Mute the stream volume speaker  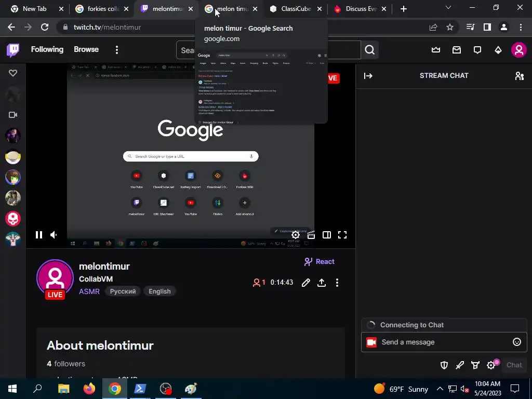tap(54, 235)
